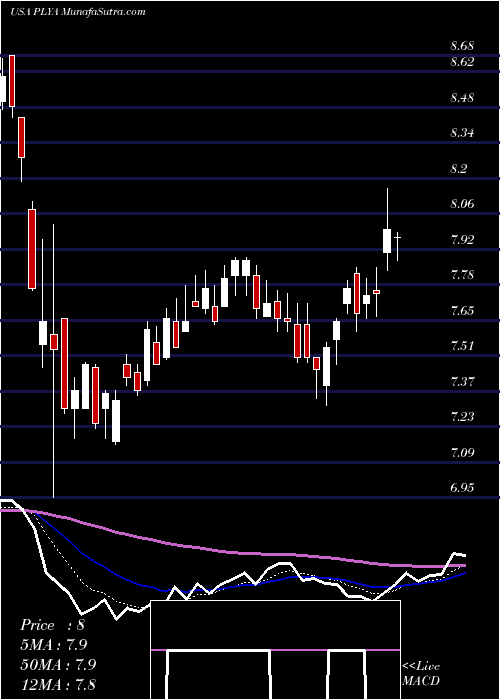Image resolution: width=500 pixels, height=700 pixels.
Task: Click the 7.65 price axis label
Action: (462, 310)
